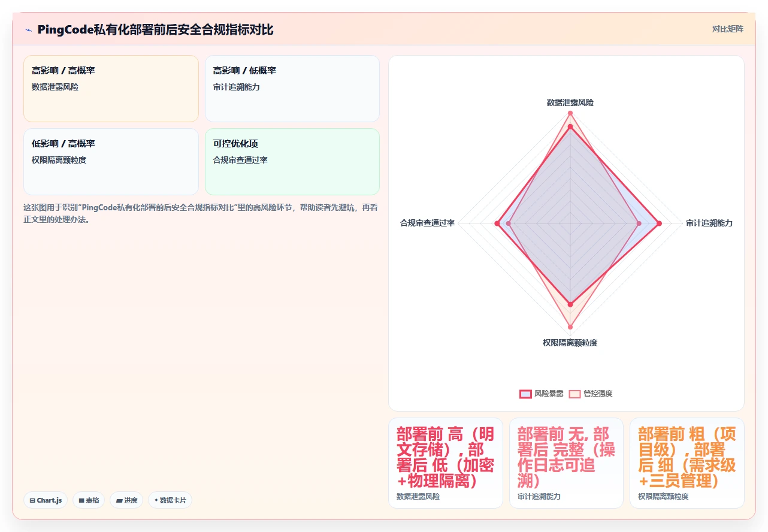768x532 pixels.
Task: Click 合规审查通过率 text in the green card
Action: (240, 160)
